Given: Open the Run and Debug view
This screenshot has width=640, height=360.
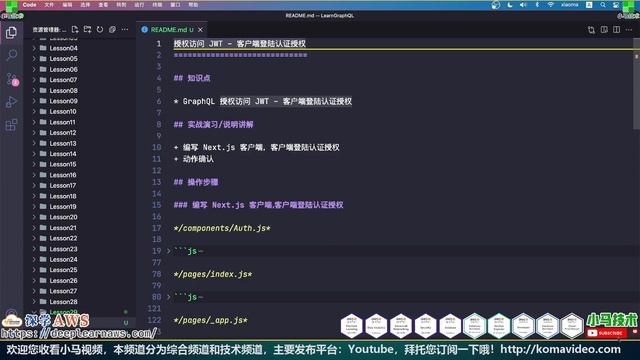Looking at the screenshot, I should (x=11, y=102).
